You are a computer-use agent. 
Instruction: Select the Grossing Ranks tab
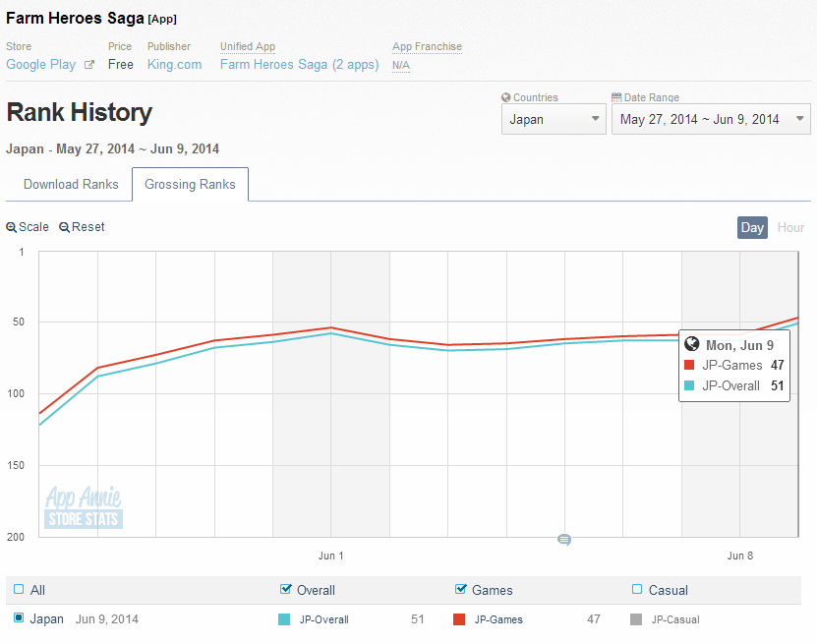tap(190, 185)
